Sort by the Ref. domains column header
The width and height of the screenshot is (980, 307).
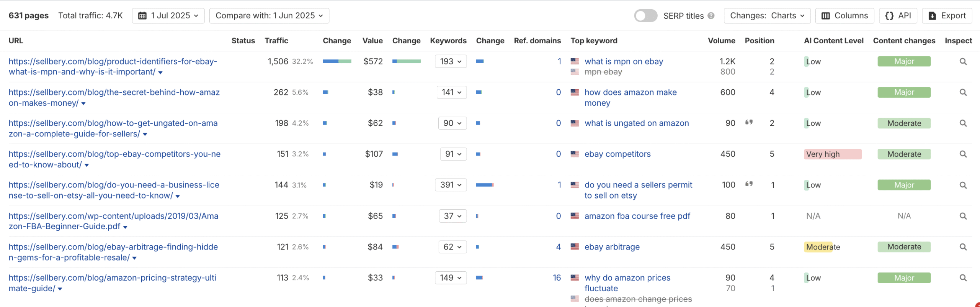[x=537, y=41]
